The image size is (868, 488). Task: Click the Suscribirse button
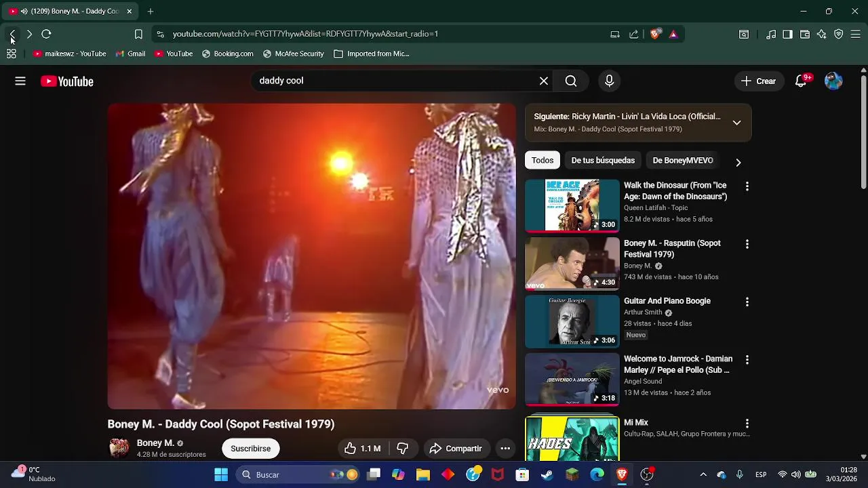click(251, 449)
